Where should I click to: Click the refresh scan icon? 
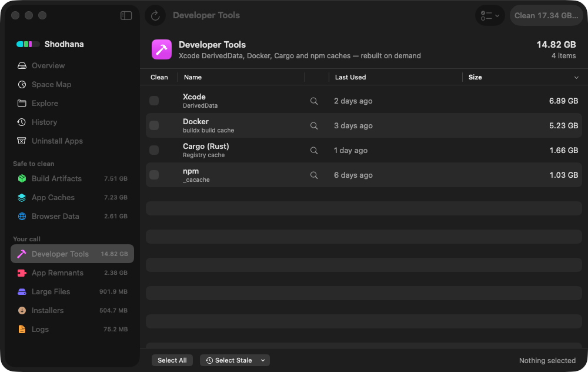coord(155,15)
